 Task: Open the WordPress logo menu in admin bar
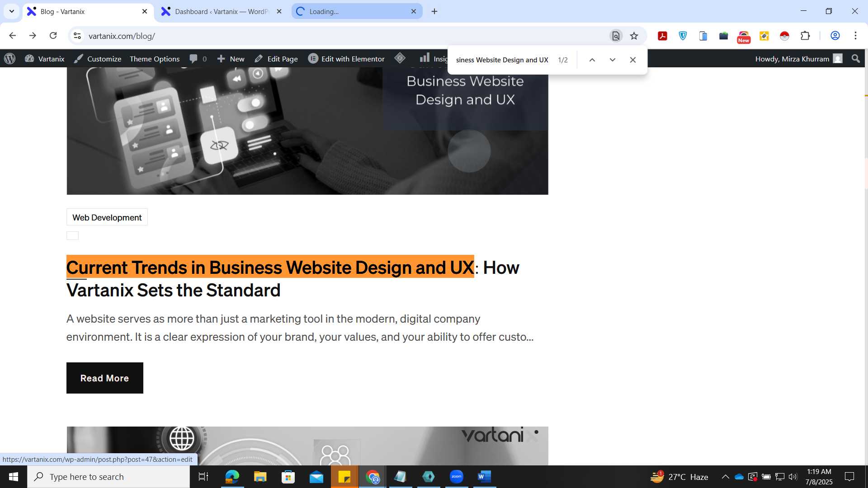(9, 59)
